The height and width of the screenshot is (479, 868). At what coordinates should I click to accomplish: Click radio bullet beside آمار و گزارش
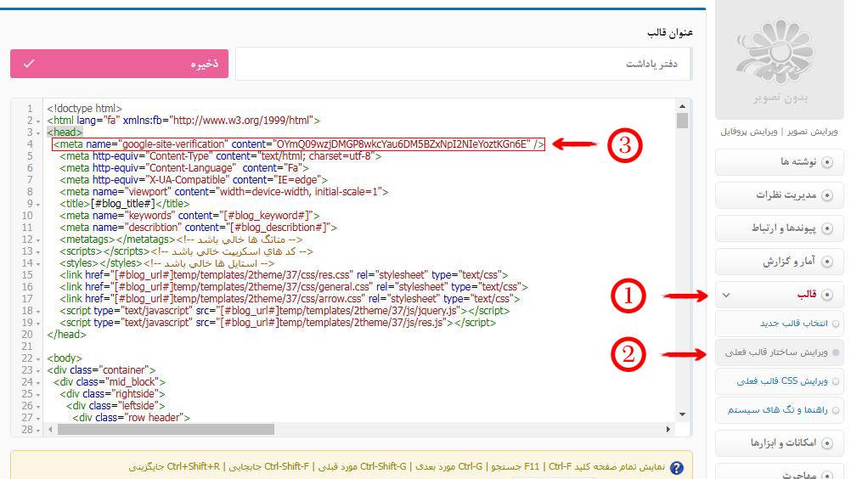click(827, 262)
